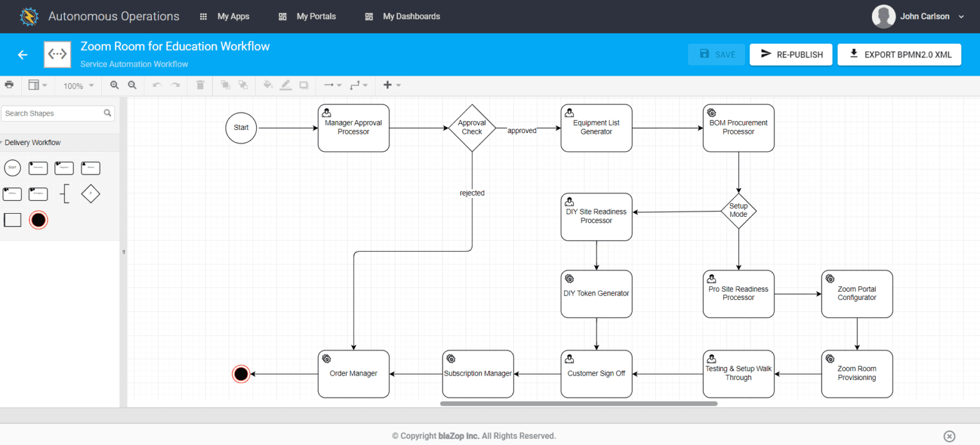This screenshot has width=980, height=445.
Task: Zoom out with the magnifier minus icon
Action: tap(132, 85)
